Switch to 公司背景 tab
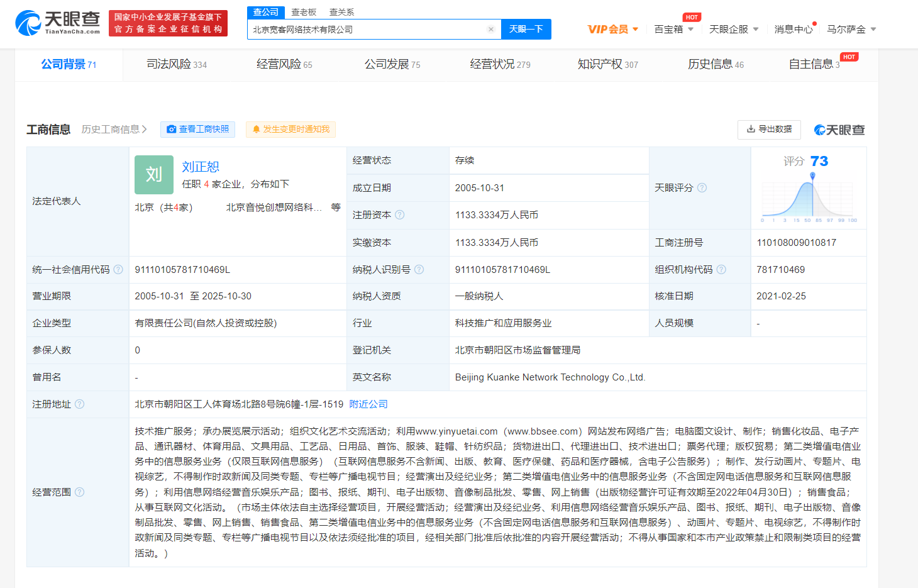Viewport: 918px width, 588px height. point(69,64)
